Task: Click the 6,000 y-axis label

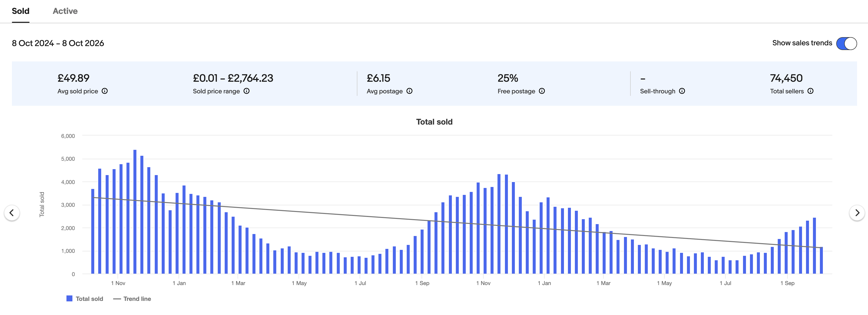Action: (x=68, y=136)
